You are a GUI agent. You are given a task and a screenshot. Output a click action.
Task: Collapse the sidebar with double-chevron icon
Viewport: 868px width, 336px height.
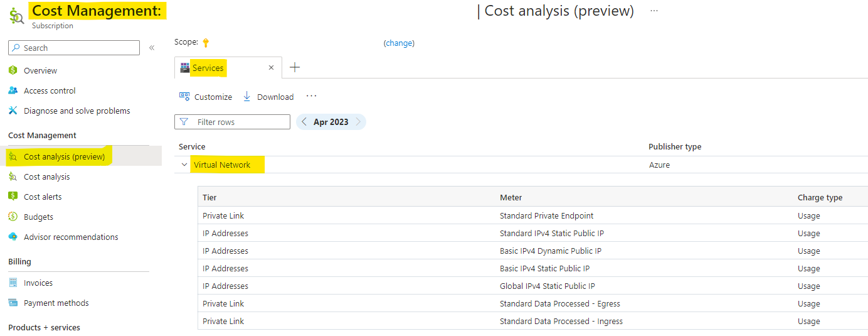[152, 48]
